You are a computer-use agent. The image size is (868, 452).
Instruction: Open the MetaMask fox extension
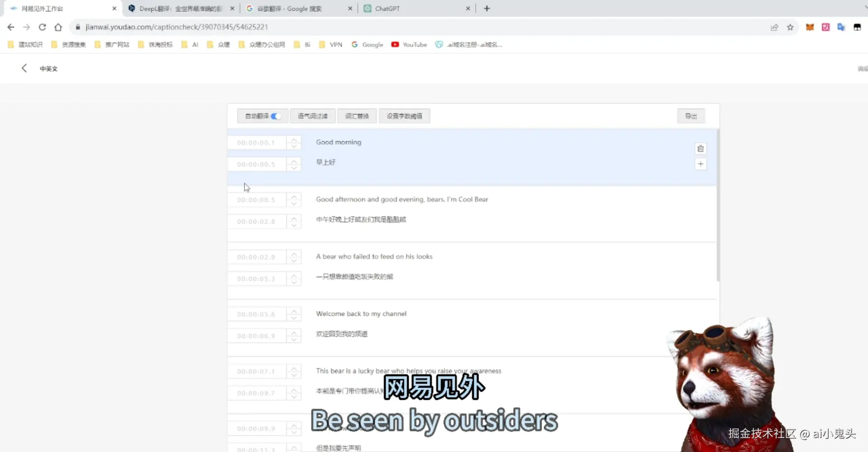click(x=810, y=27)
